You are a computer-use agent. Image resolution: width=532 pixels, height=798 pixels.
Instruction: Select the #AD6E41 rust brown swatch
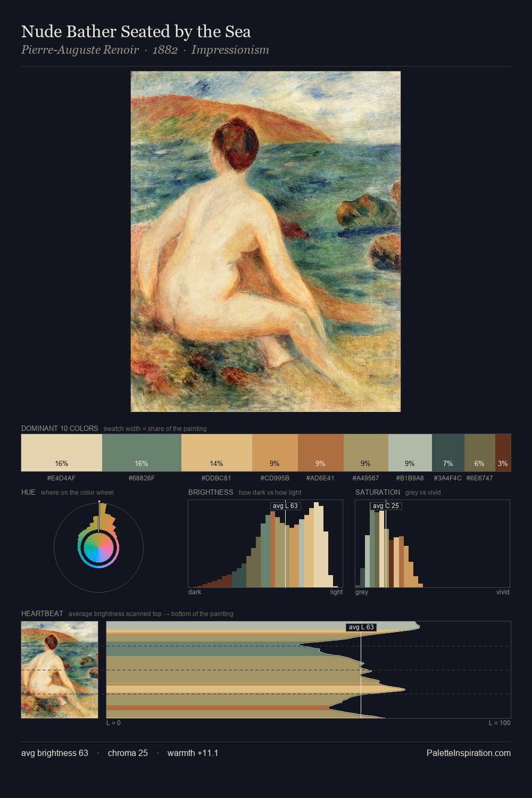[x=321, y=453]
